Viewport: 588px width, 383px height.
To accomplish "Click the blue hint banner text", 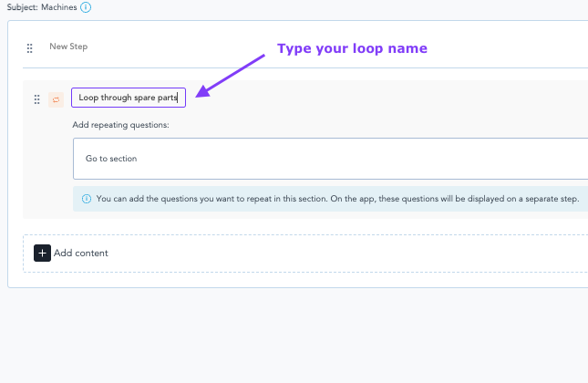I will 337,198.
